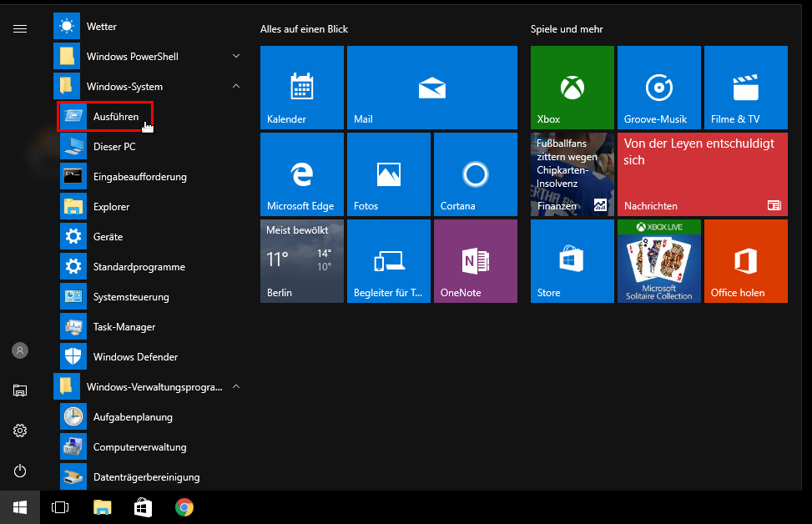
Task: Click the Windows Start button on taskbar
Action: (20, 507)
